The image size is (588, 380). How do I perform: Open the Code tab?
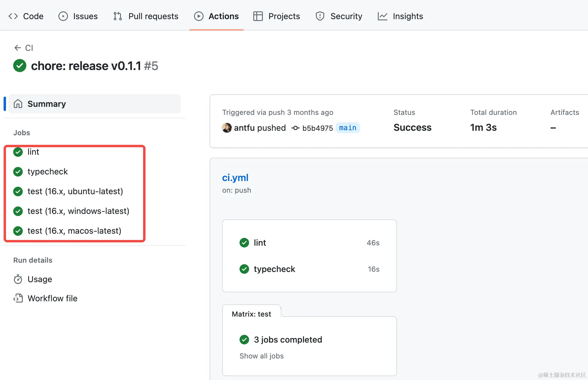26,16
